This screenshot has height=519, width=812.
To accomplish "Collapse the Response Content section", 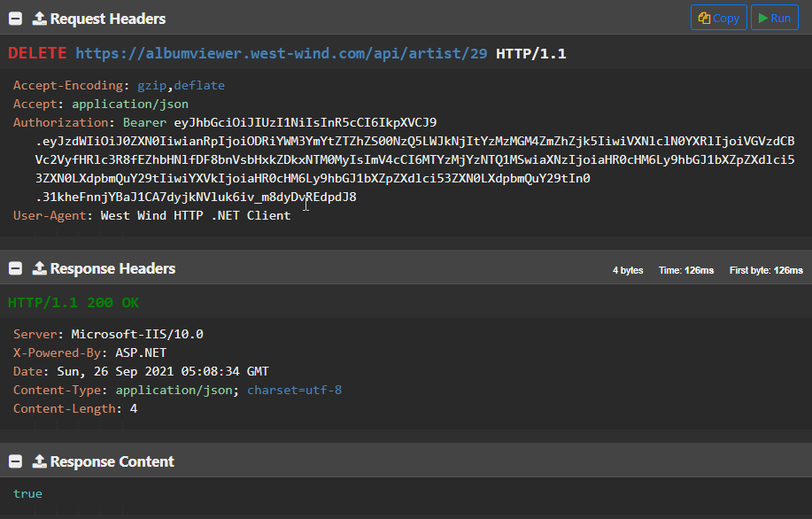I will click(16, 461).
